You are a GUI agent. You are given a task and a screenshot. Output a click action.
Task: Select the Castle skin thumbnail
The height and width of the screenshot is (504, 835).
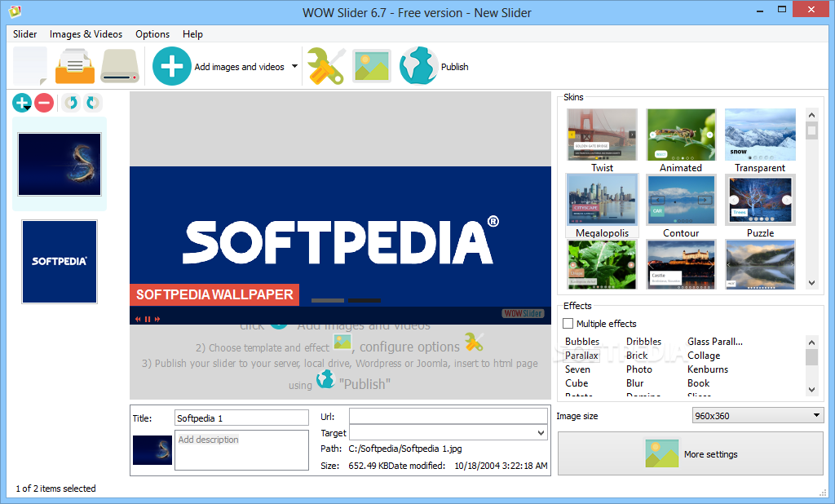(681, 264)
